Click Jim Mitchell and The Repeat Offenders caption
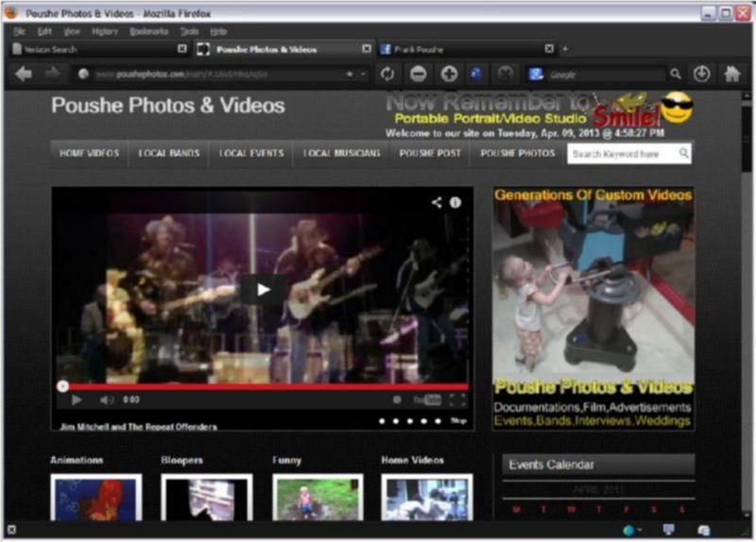 pyautogui.click(x=138, y=427)
